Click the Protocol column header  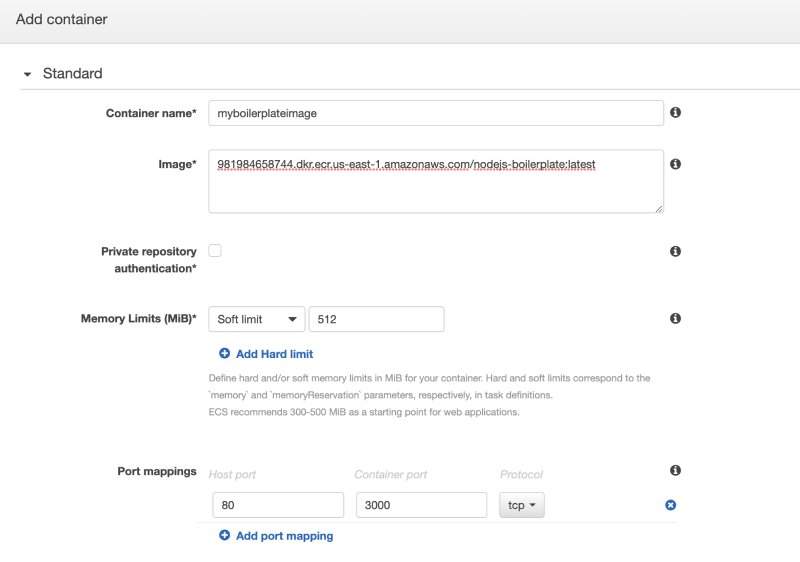click(521, 475)
